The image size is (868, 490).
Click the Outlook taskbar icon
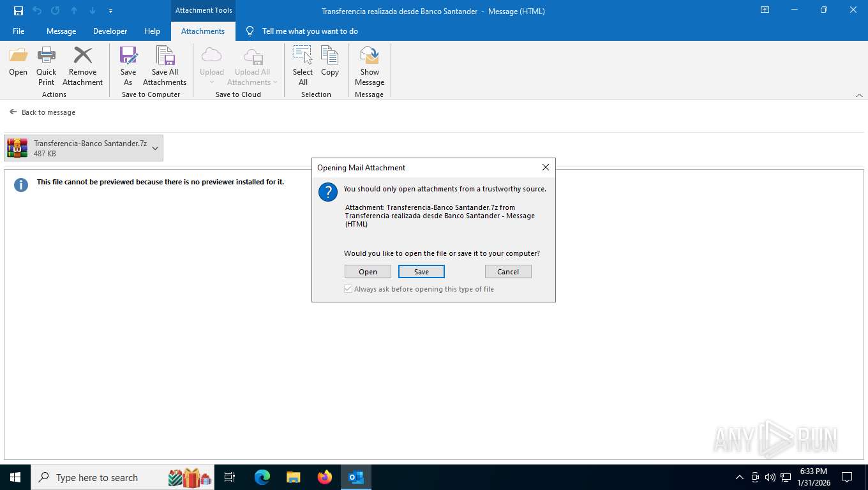coord(356,477)
